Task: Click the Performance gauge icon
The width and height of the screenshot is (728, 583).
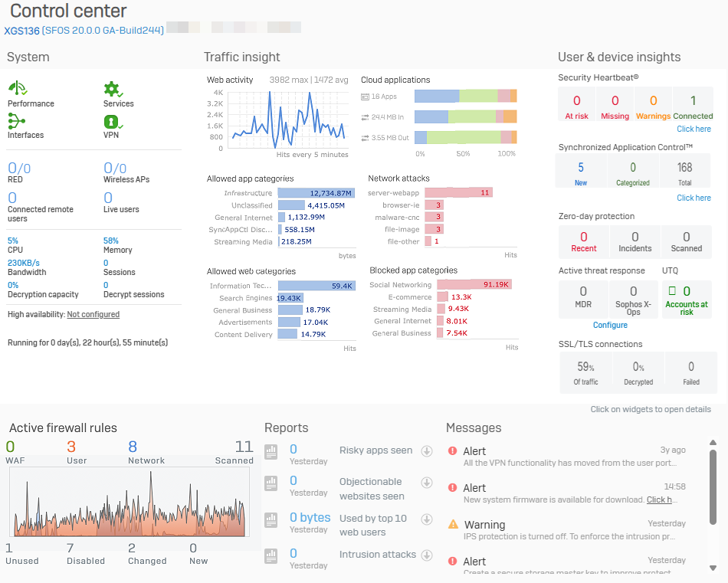Action: pyautogui.click(x=17, y=89)
